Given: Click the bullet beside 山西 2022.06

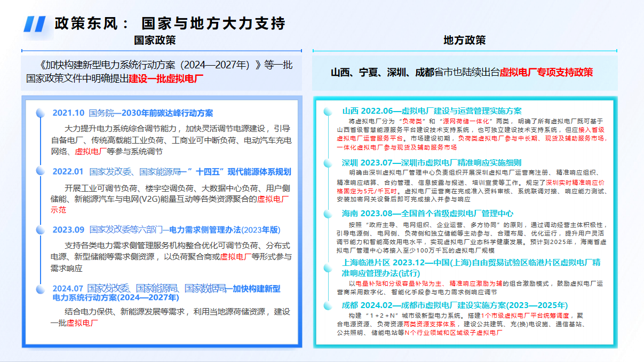Looking at the screenshot, I should coord(328,111).
